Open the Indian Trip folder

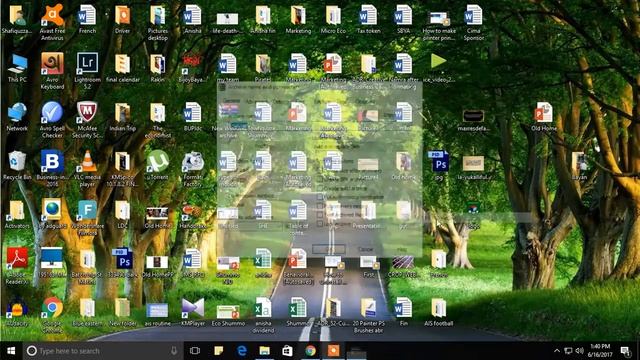pyautogui.click(x=122, y=117)
